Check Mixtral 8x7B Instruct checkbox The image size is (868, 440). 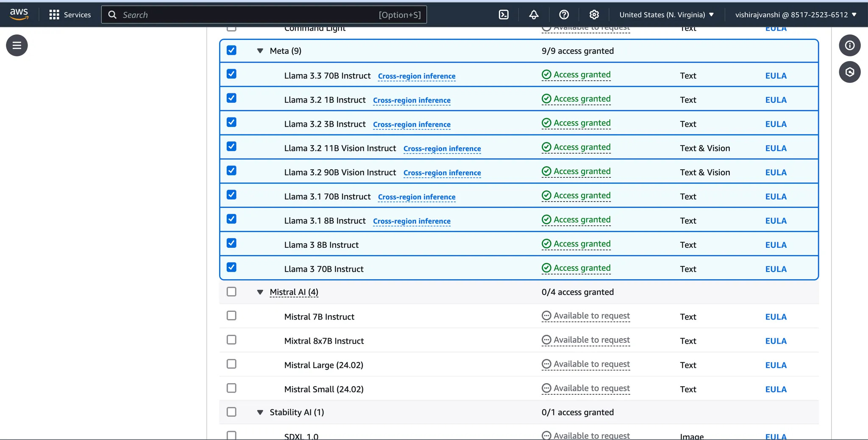[231, 340]
